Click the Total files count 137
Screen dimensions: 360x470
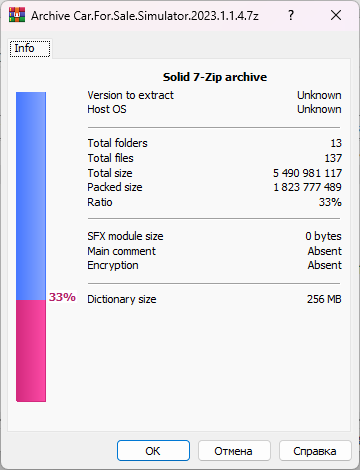(x=333, y=158)
